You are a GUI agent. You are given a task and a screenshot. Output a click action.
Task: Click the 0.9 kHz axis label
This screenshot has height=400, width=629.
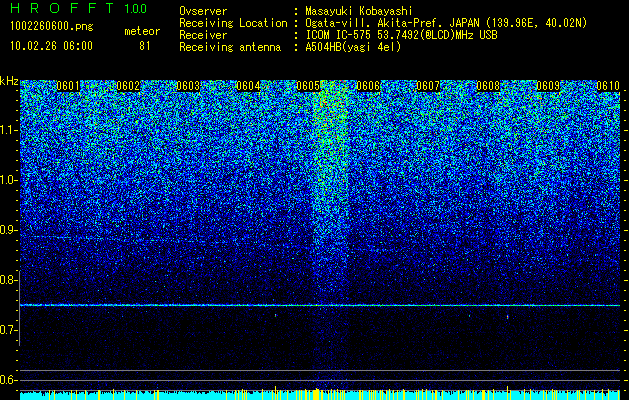tap(9, 230)
